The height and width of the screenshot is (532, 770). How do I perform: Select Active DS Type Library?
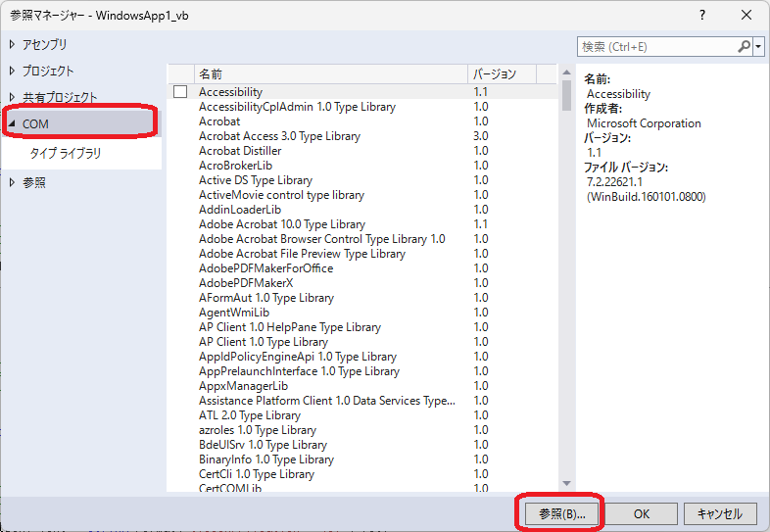[256, 180]
